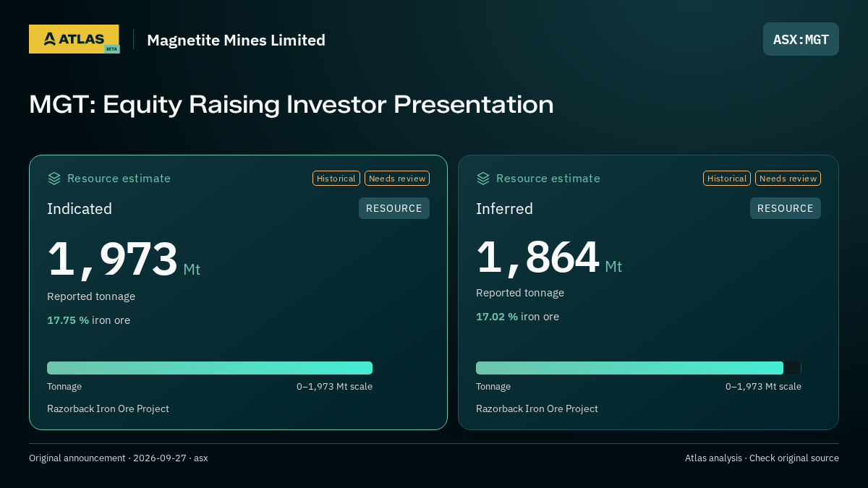Click the 0–1,973 Mt scale label in the Inferred card
The height and width of the screenshot is (488, 868).
point(763,386)
